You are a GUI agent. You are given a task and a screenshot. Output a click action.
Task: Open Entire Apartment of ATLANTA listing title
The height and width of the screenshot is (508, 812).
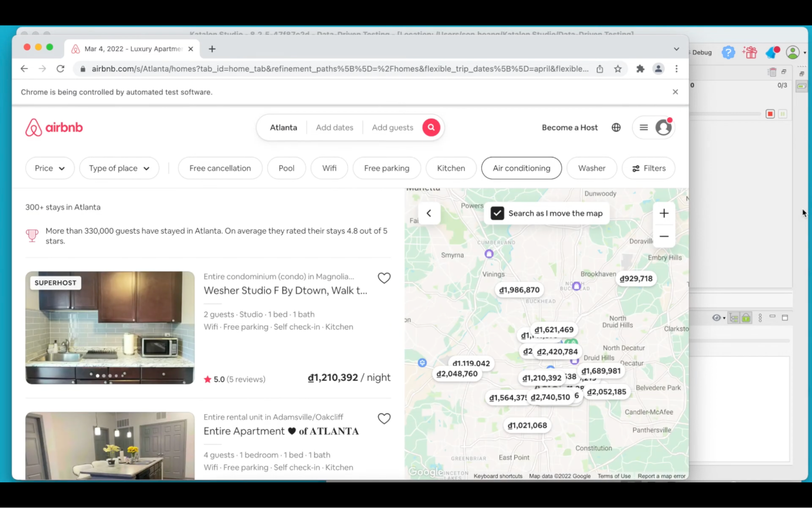pyautogui.click(x=281, y=431)
